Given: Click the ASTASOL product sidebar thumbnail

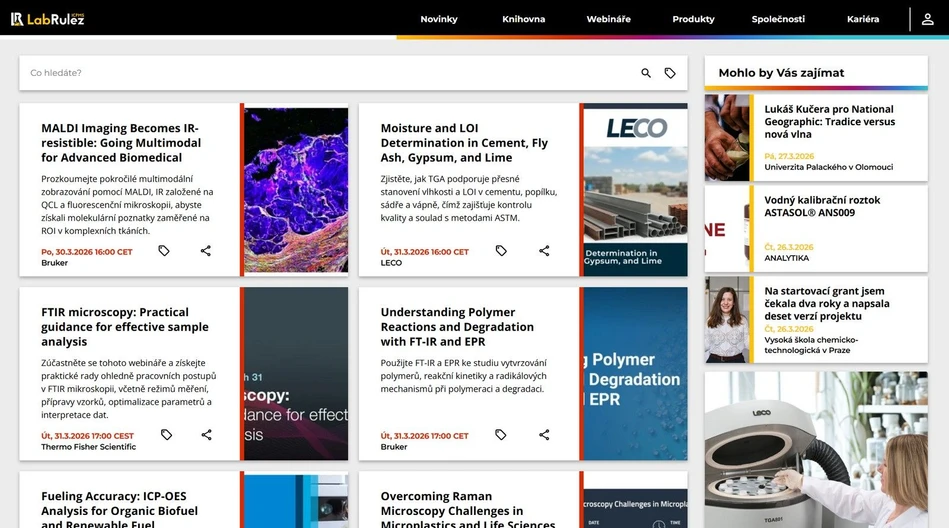Looking at the screenshot, I should pos(727,229).
